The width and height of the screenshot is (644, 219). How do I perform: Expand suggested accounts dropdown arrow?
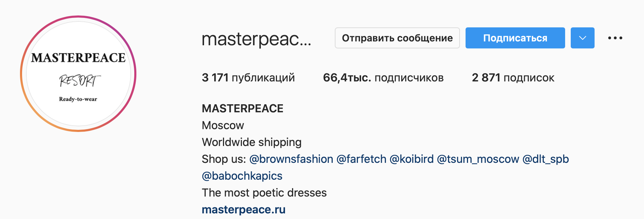pyautogui.click(x=582, y=38)
